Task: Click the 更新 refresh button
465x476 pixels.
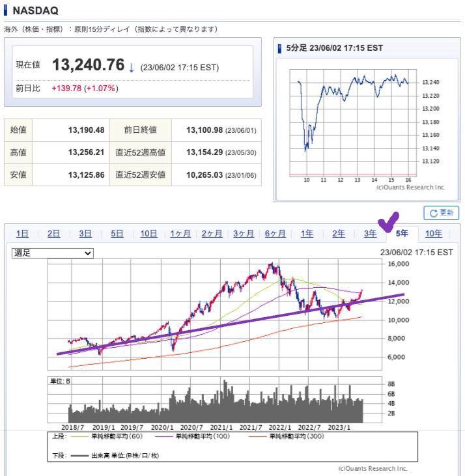Action: [x=441, y=213]
